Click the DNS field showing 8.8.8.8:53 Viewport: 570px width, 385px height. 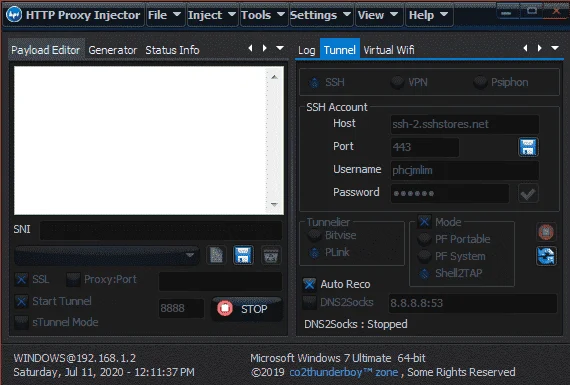[473, 303]
